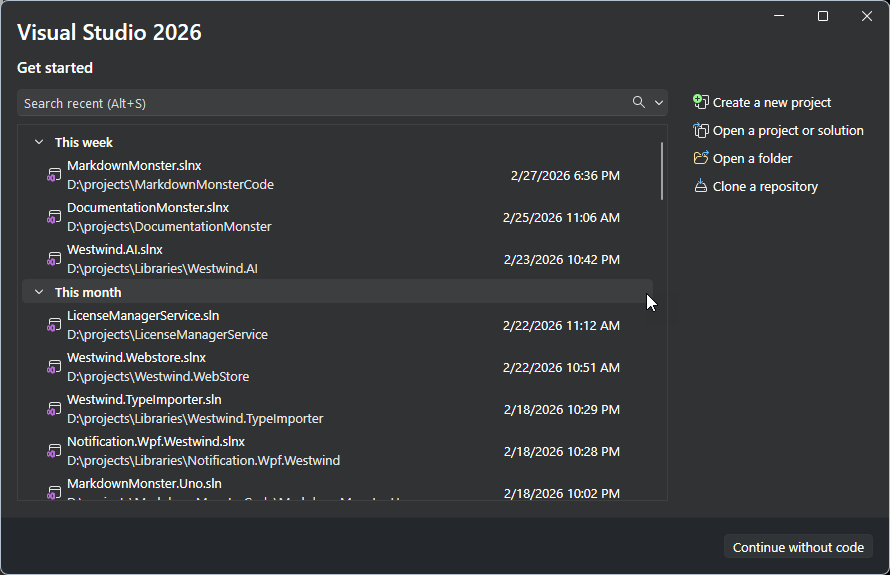Choose Open a project or solution
Screen dimensions: 890x575
(779, 131)
